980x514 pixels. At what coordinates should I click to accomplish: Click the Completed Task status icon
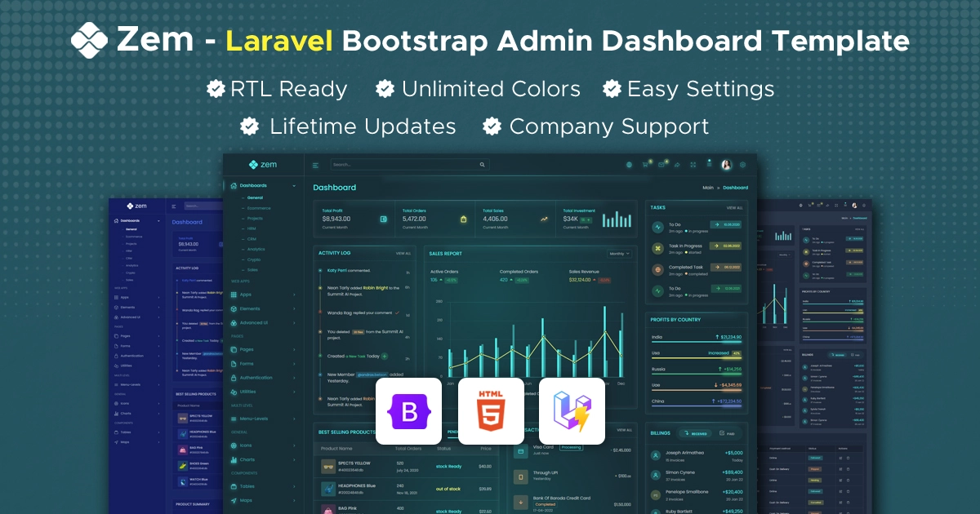coord(658,269)
